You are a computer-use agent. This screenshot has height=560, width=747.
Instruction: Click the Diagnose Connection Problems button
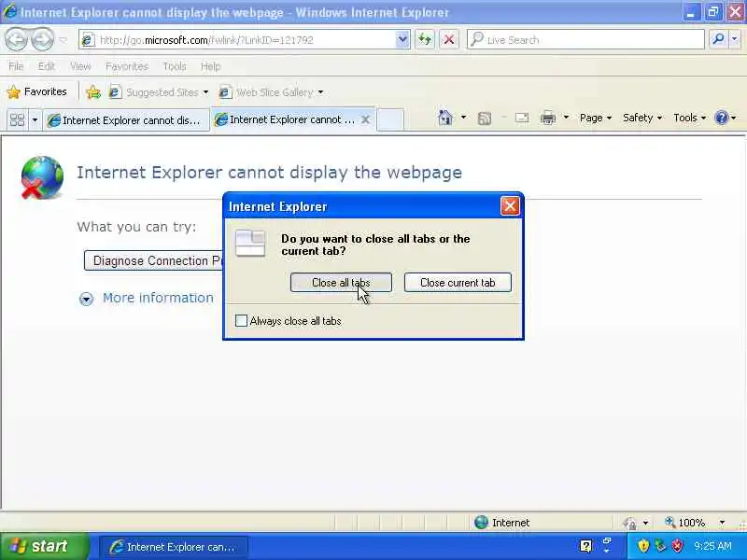153,260
